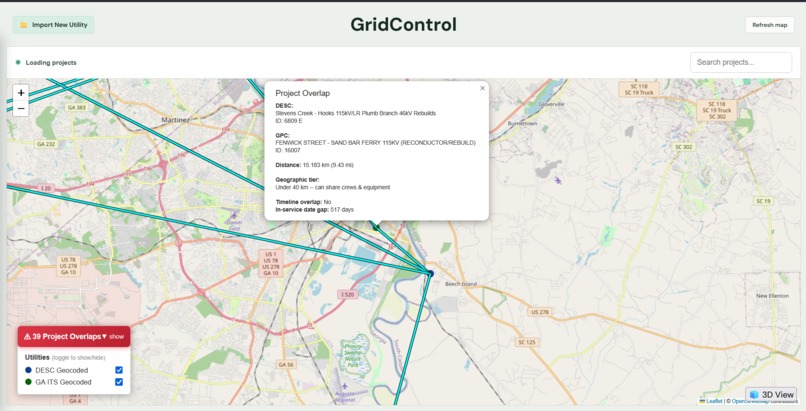Click the Daniel Field airport icon
Screen dimensions: 806x411
[x=234, y=215]
